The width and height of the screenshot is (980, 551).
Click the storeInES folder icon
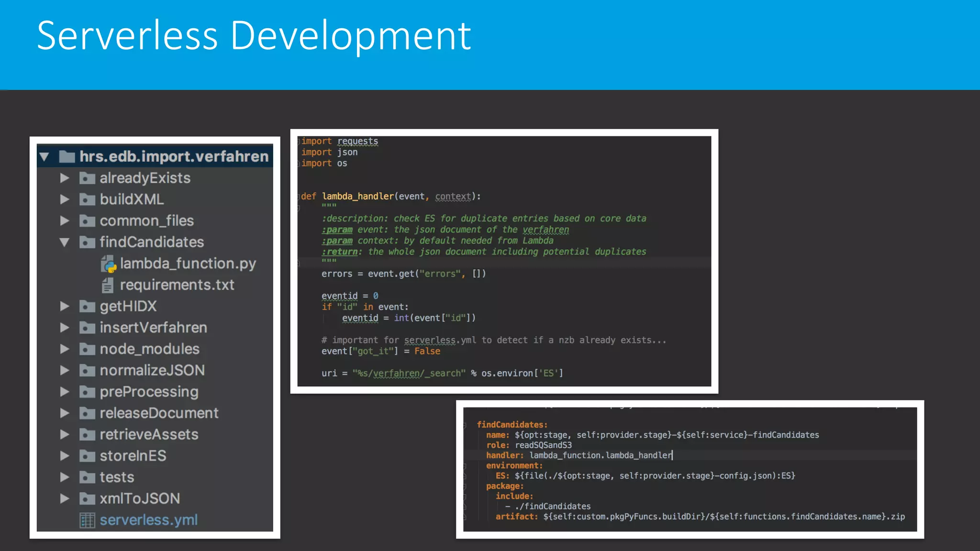87,456
